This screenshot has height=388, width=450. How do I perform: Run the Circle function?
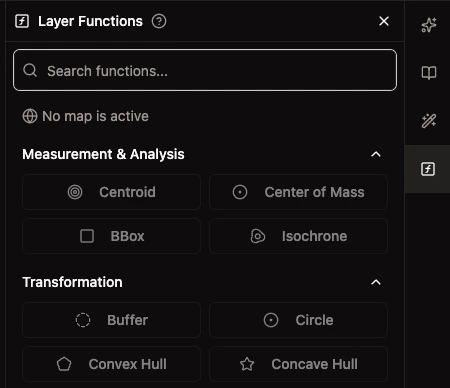click(x=298, y=320)
